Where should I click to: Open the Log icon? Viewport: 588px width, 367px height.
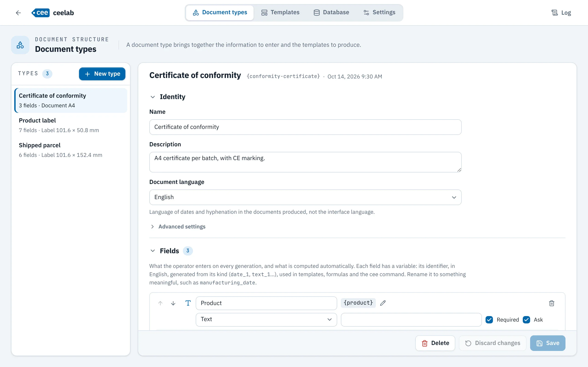554,13
